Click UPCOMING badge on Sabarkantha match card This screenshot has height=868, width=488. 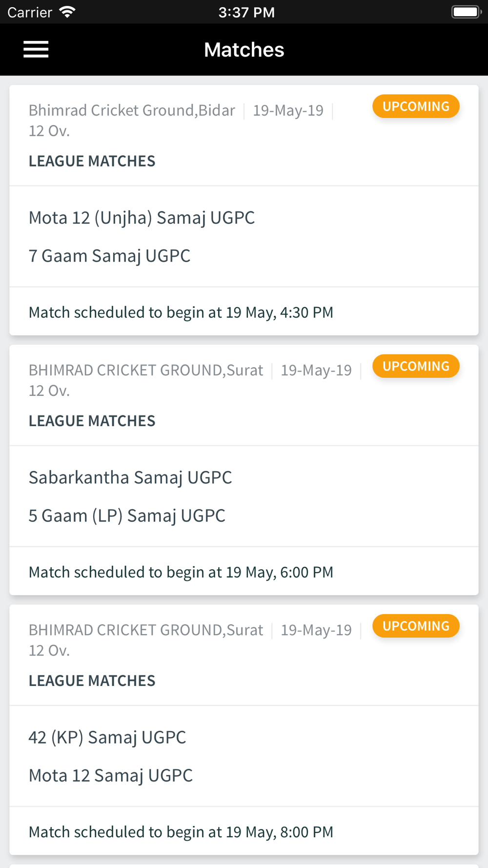(416, 366)
